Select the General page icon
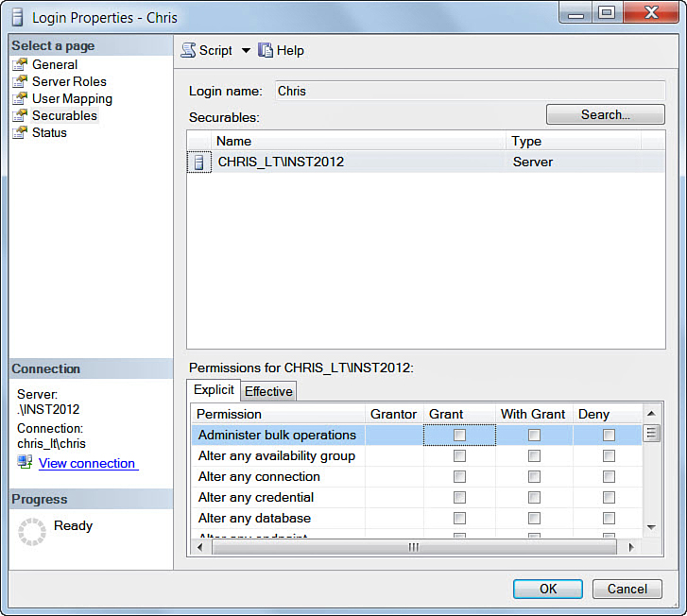Screen dimensions: 687x616 [x=20, y=64]
